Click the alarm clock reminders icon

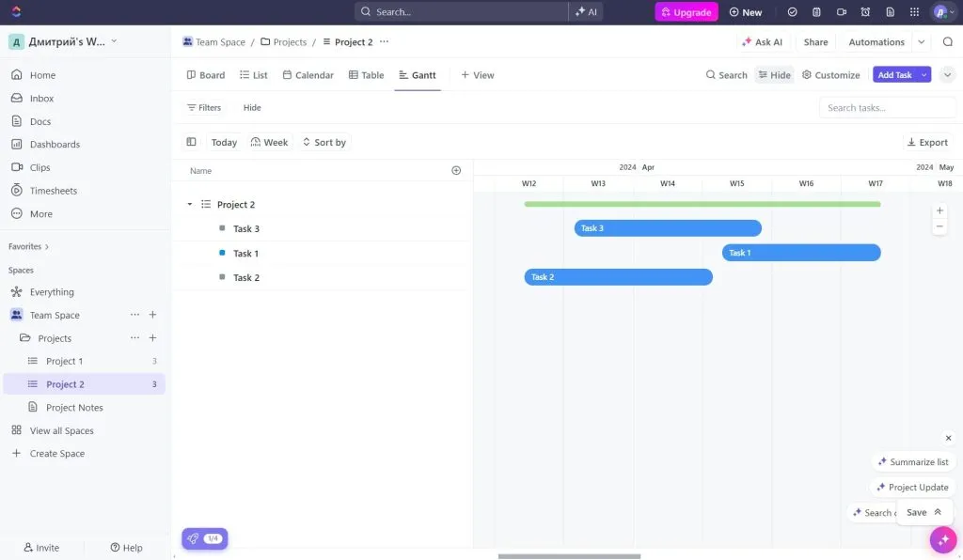pos(866,12)
